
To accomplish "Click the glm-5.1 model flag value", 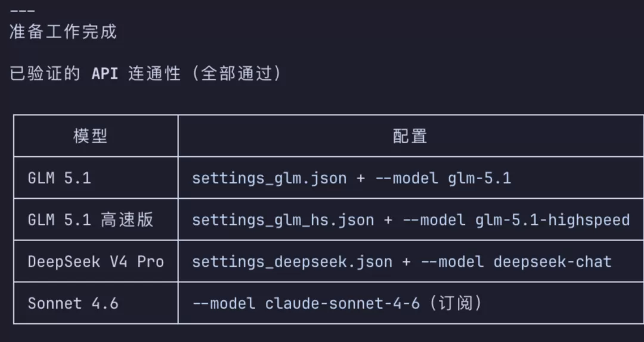I will point(479,179).
